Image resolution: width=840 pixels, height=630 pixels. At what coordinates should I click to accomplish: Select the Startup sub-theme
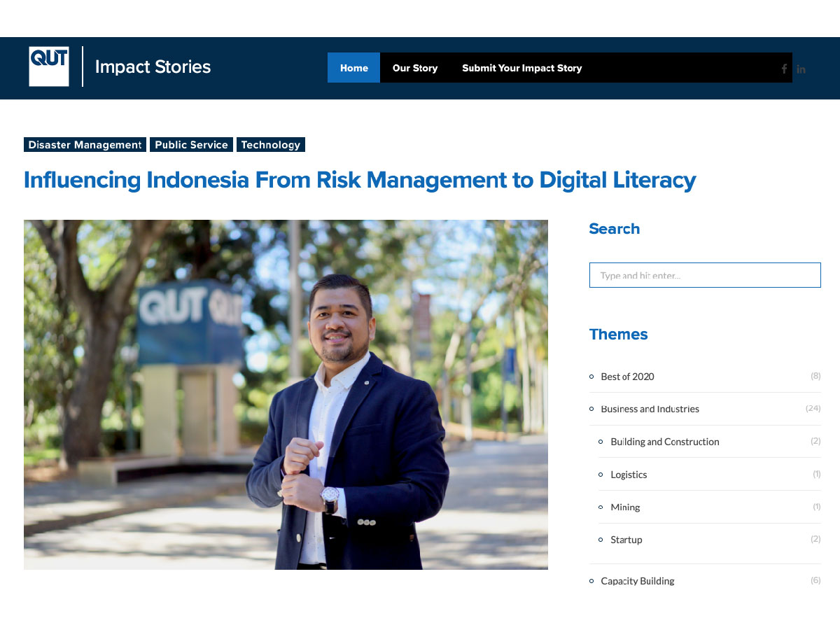pos(626,540)
